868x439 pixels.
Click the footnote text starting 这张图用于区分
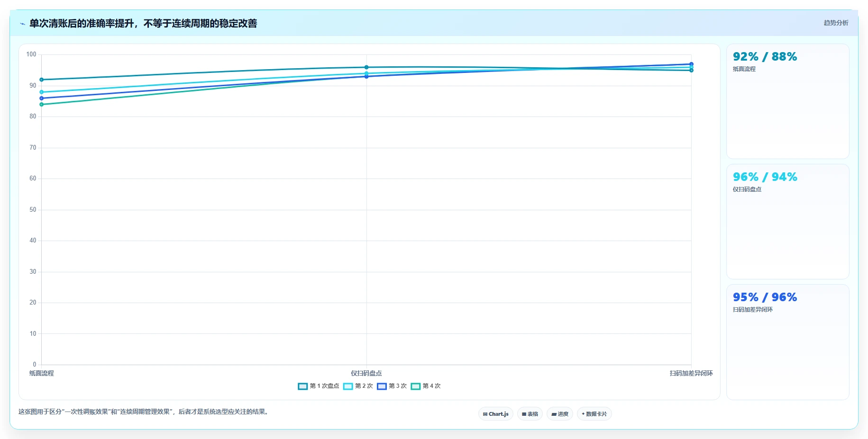pos(145,412)
